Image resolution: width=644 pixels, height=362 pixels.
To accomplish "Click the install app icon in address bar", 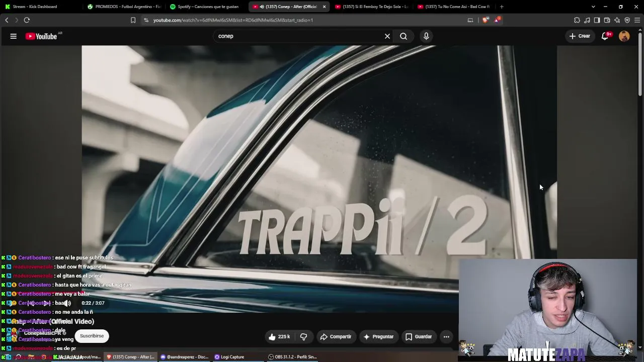I will [470, 20].
